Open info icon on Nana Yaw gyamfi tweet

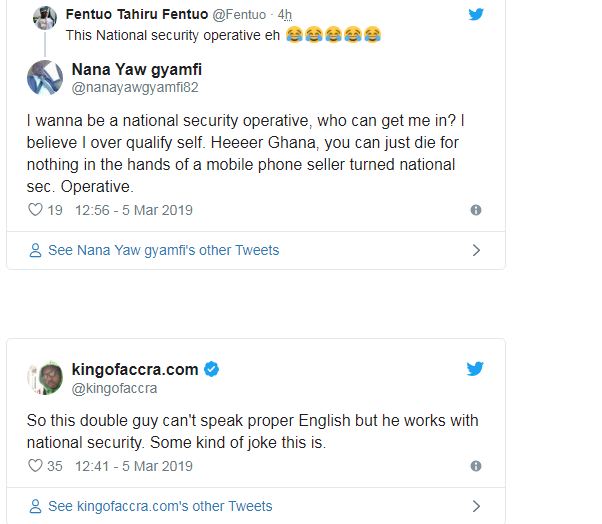pos(476,210)
